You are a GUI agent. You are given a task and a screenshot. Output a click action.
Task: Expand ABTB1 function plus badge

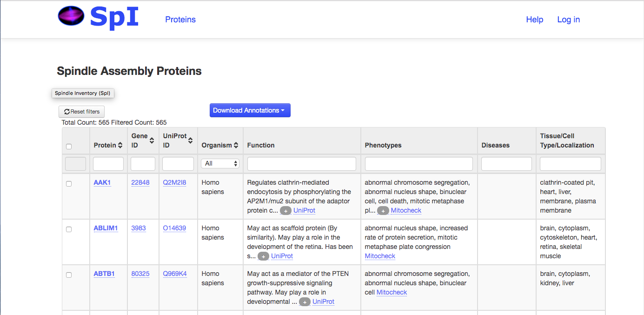tap(305, 302)
